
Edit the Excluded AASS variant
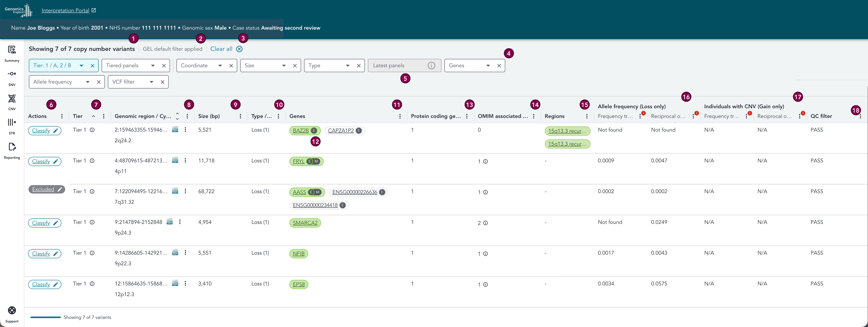[x=47, y=189]
